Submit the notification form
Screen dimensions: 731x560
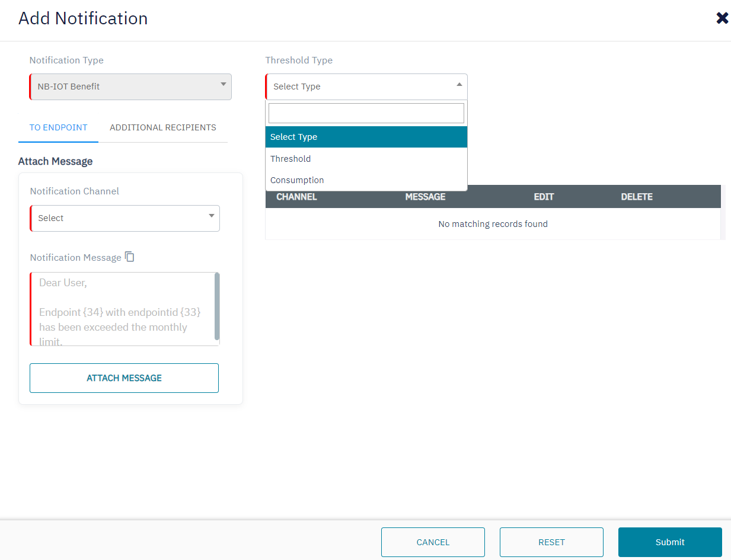point(670,542)
